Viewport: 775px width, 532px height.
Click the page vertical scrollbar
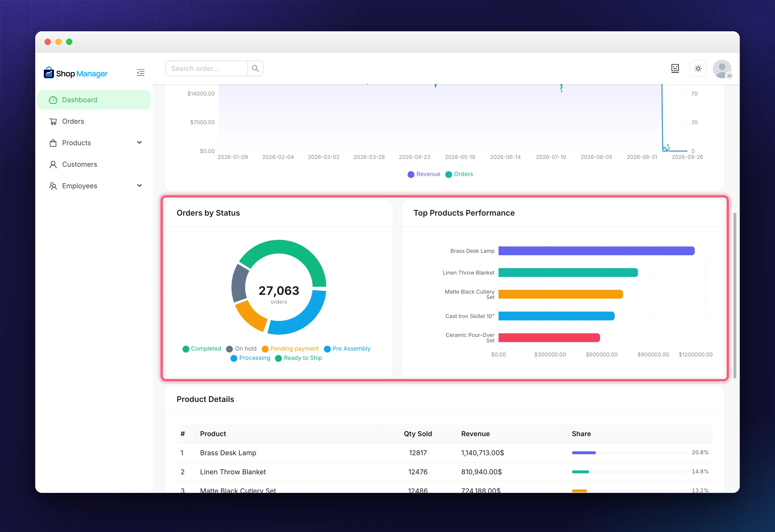[x=735, y=295]
